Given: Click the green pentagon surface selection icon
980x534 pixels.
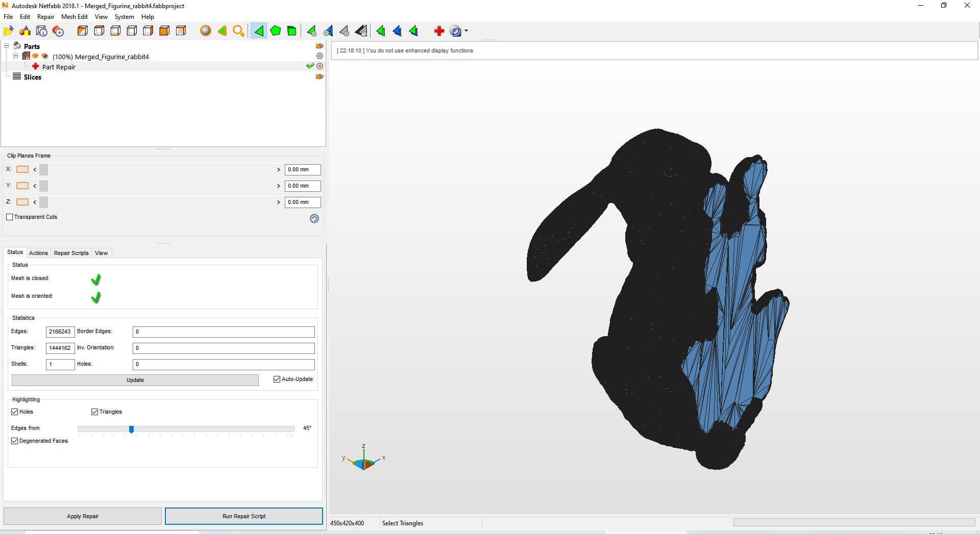Looking at the screenshot, I should tap(276, 31).
